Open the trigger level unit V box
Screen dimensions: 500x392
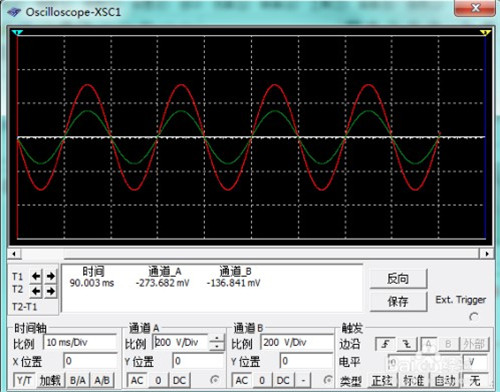point(475,362)
